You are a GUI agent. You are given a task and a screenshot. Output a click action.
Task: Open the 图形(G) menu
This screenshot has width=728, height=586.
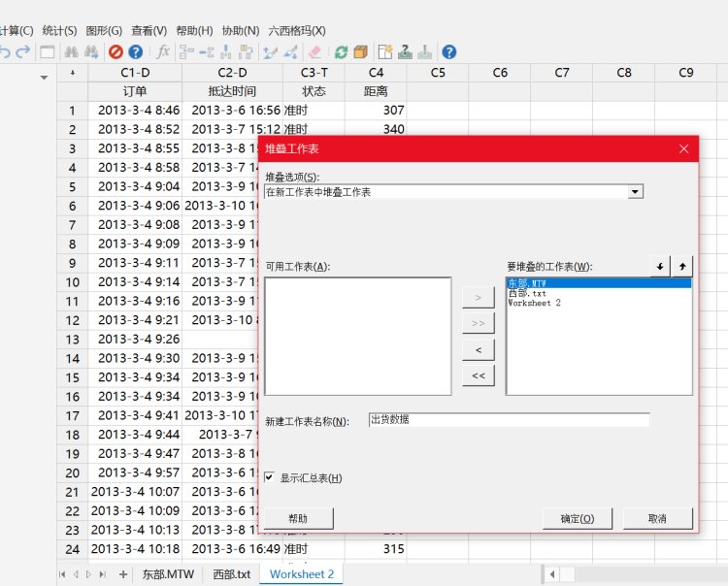[x=104, y=31]
